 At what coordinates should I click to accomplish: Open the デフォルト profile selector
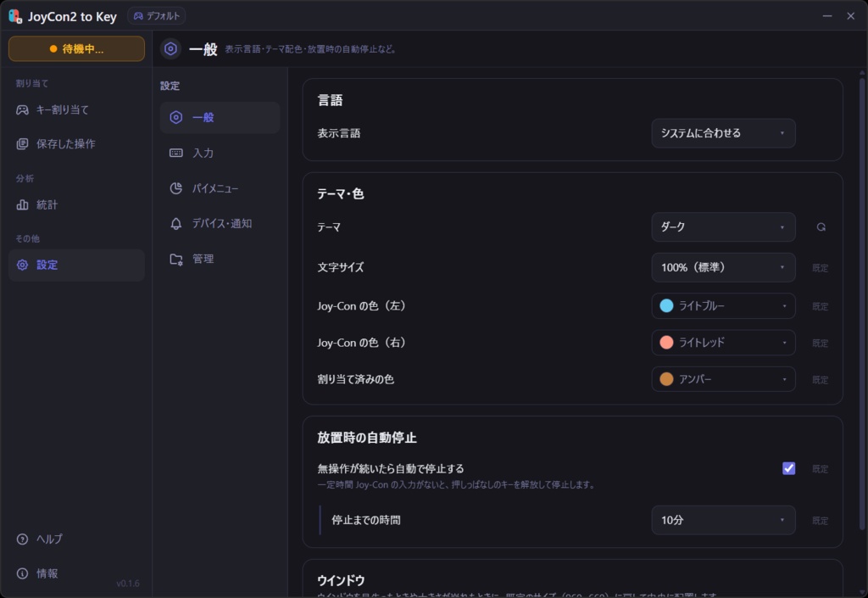click(157, 16)
